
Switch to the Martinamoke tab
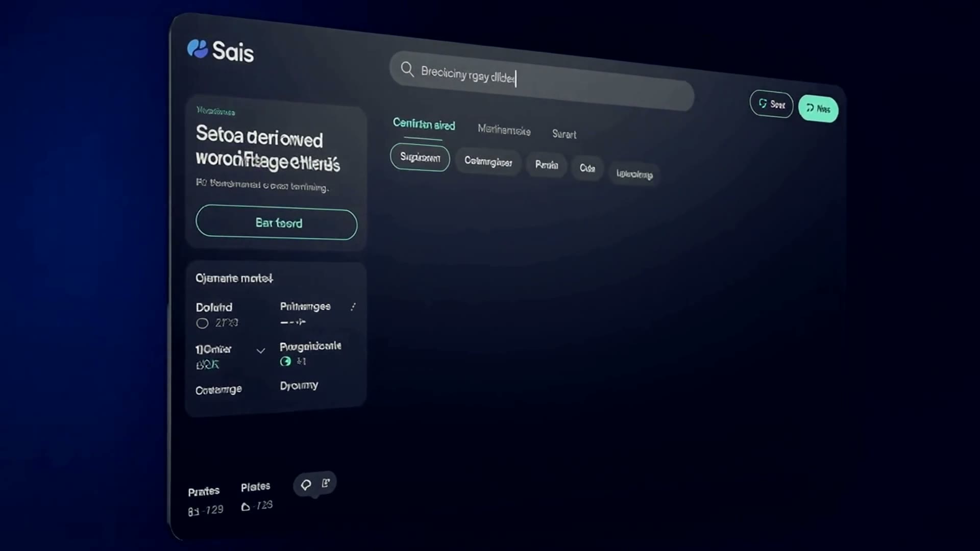(504, 130)
